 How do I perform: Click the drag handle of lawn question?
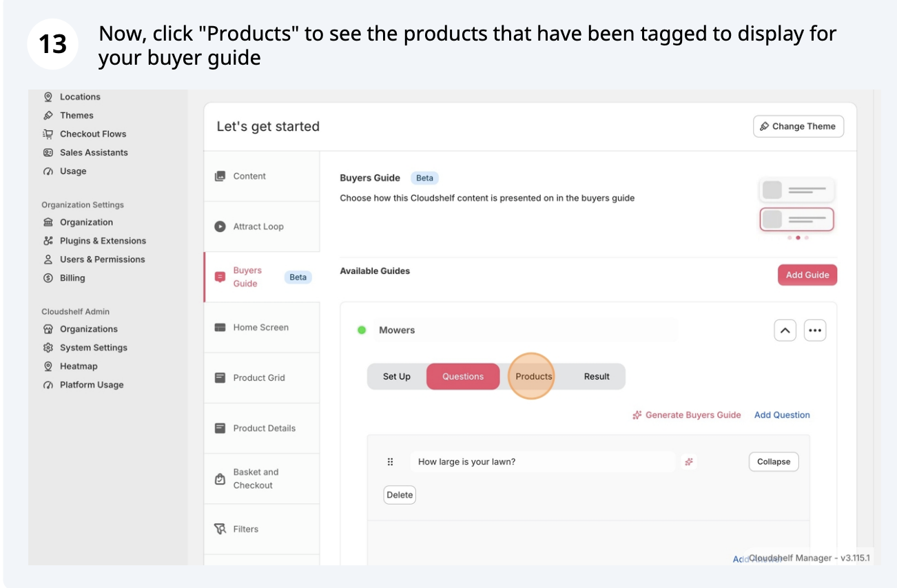pos(390,462)
